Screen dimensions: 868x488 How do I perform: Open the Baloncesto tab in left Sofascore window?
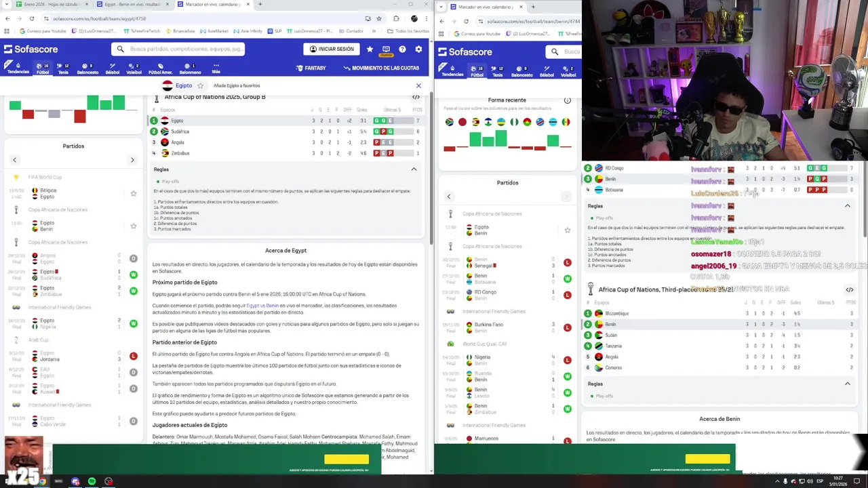(87, 68)
